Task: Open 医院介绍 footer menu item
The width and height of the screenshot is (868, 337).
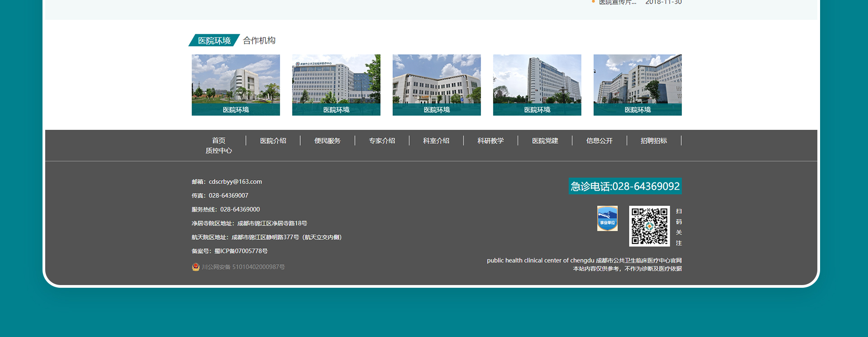Action: click(273, 140)
